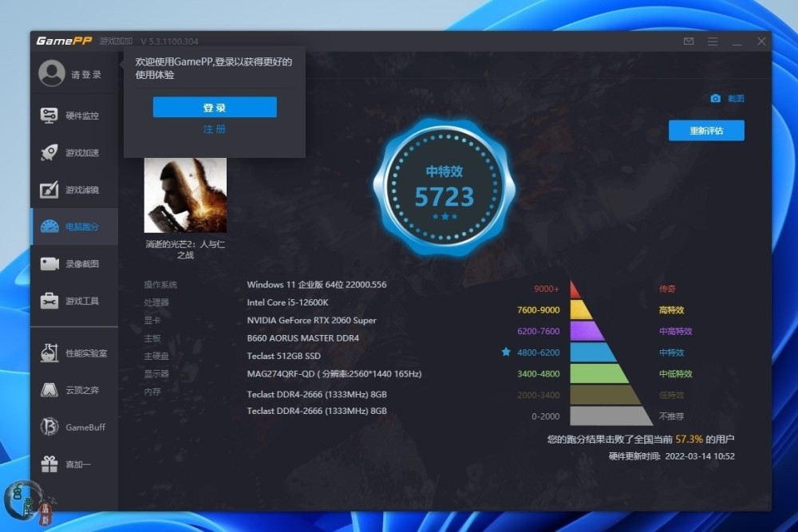The height and width of the screenshot is (532, 798).
Task: Click 'B660 AORUS MASTER DDR4' text
Action: pyautogui.click(x=302, y=337)
